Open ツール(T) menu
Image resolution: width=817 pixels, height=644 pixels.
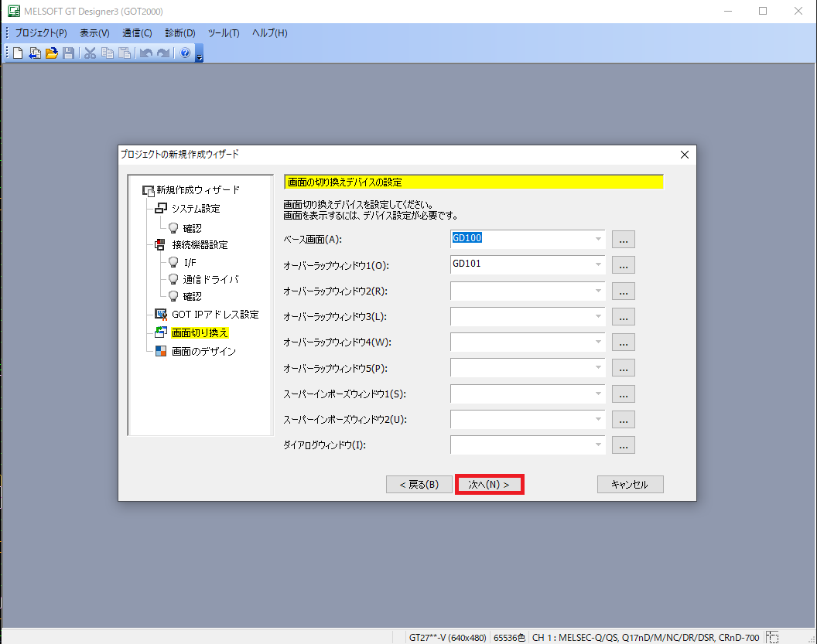224,32
